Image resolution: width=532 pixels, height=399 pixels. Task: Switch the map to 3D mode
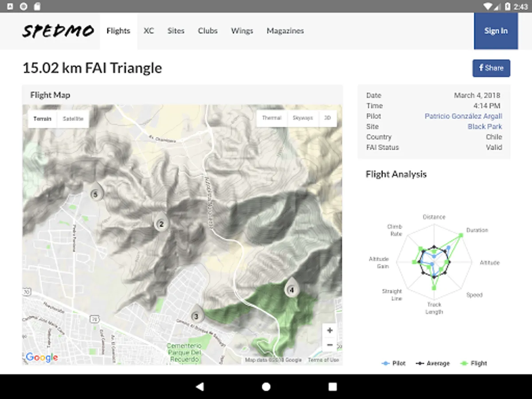pos(328,118)
